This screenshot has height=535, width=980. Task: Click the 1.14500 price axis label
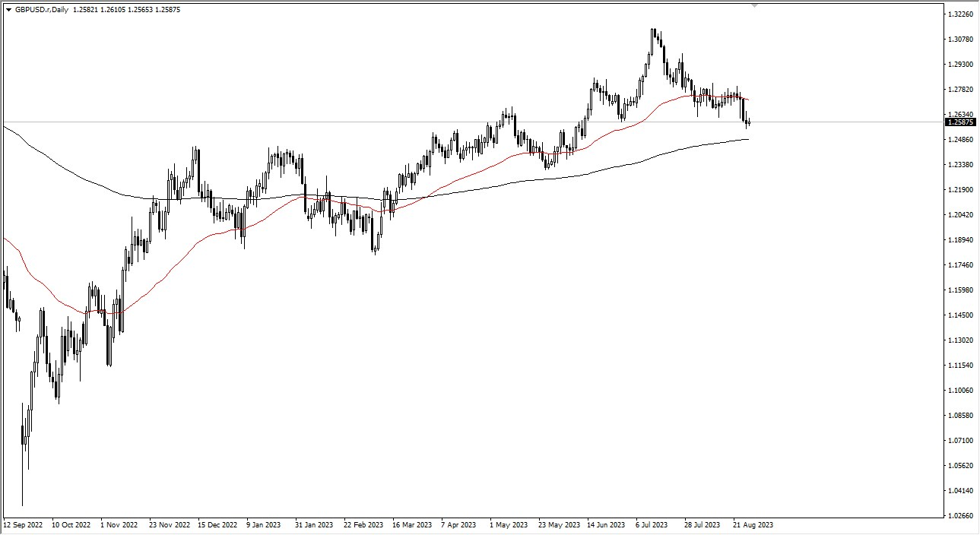(960, 315)
